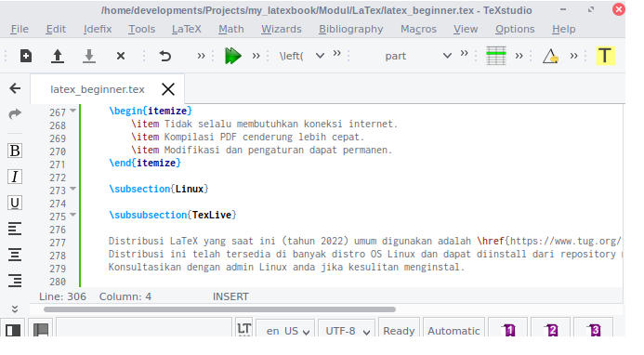Click line number 280 in gutter
This screenshot has height=355, width=644.
coord(58,282)
